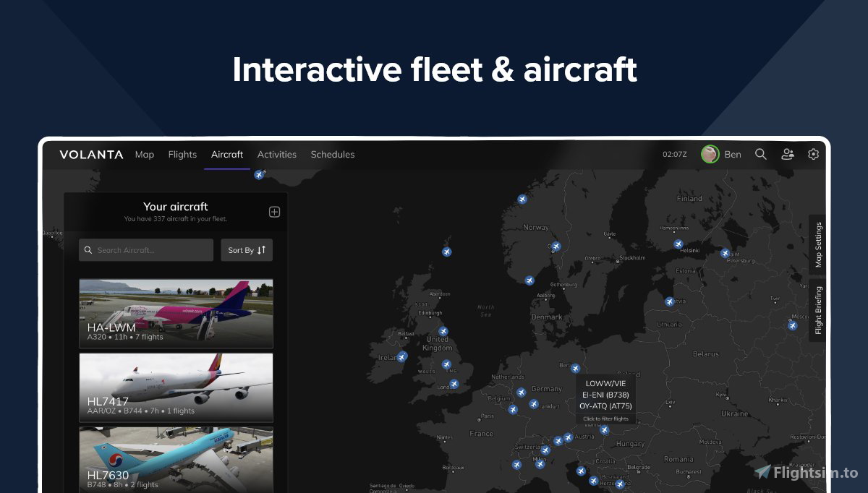Open the Activities section
Viewport: 868px width, 493px height.
pos(277,154)
